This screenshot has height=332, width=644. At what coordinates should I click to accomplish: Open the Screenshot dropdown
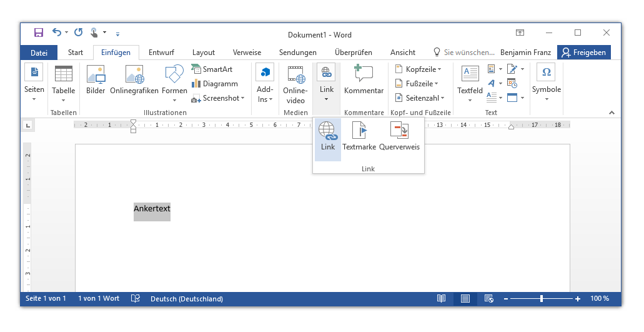click(x=217, y=98)
